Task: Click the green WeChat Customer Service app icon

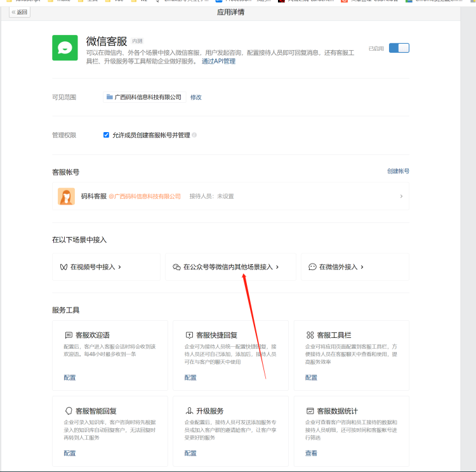Action: (x=65, y=48)
